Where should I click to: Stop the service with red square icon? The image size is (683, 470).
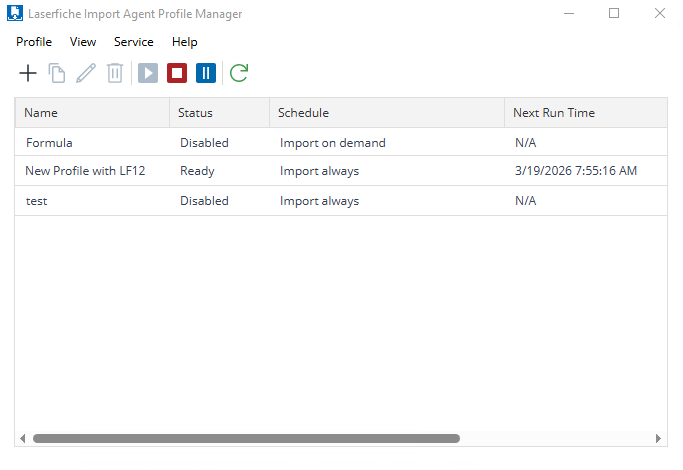coord(177,73)
